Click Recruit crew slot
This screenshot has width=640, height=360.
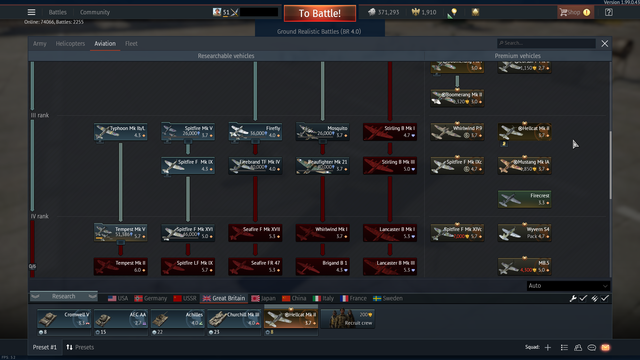pos(348,319)
